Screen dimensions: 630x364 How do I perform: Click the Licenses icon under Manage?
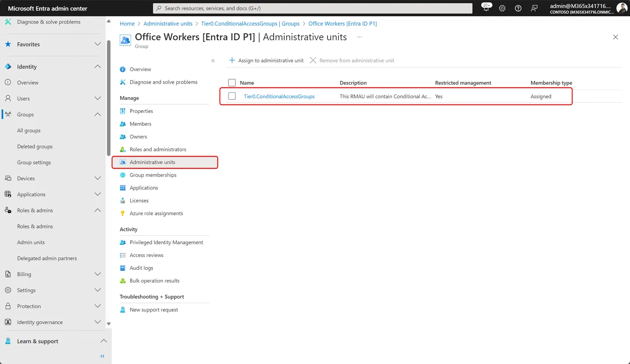(x=123, y=201)
